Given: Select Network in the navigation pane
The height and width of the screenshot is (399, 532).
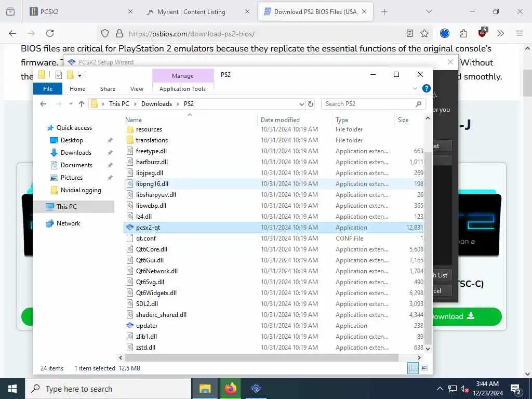Looking at the screenshot, I should 68,223.
